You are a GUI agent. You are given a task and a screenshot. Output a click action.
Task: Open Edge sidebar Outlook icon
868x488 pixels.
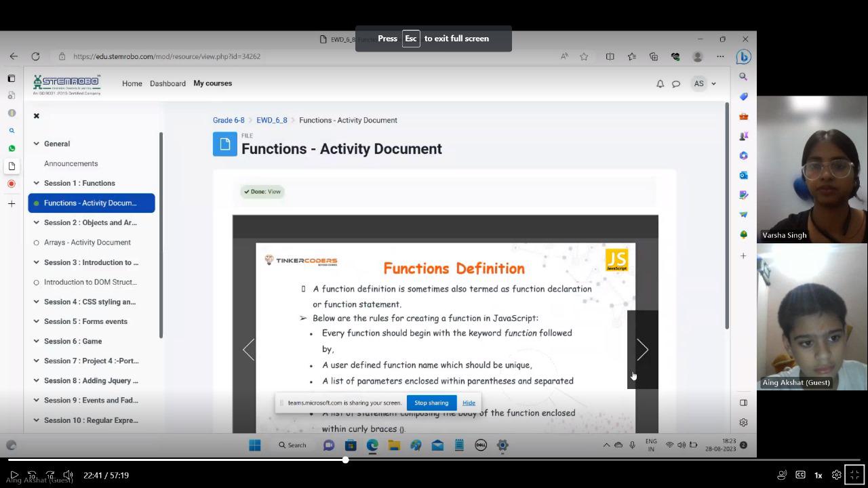pyautogui.click(x=743, y=175)
